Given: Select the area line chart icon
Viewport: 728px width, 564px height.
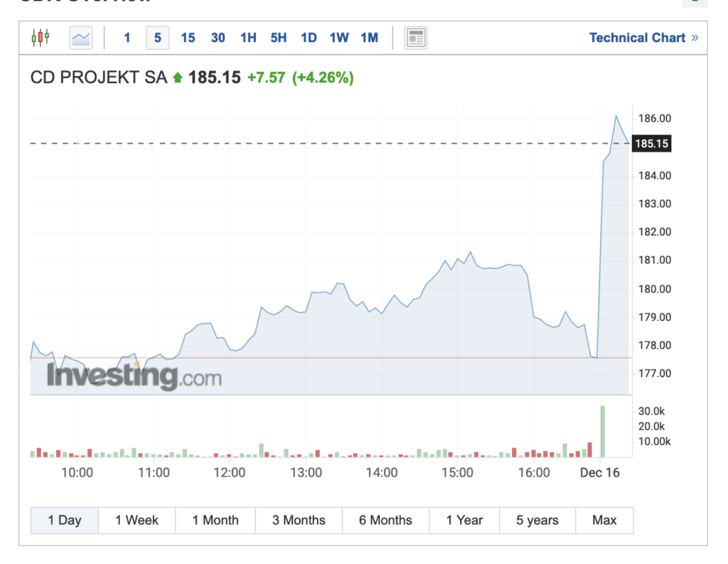Looking at the screenshot, I should tap(81, 38).
